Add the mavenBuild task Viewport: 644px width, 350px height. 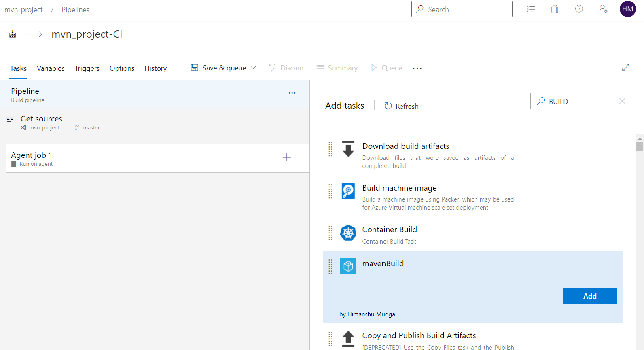coord(589,296)
